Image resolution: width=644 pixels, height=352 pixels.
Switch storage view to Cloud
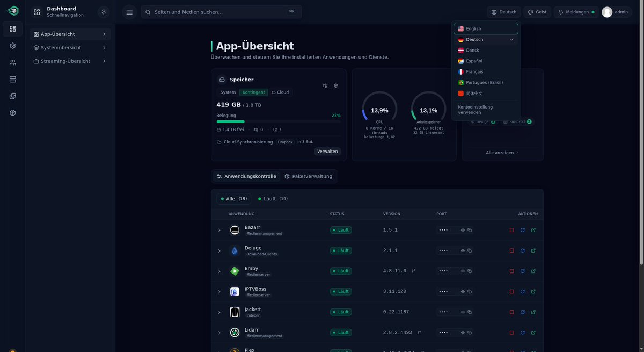[280, 92]
